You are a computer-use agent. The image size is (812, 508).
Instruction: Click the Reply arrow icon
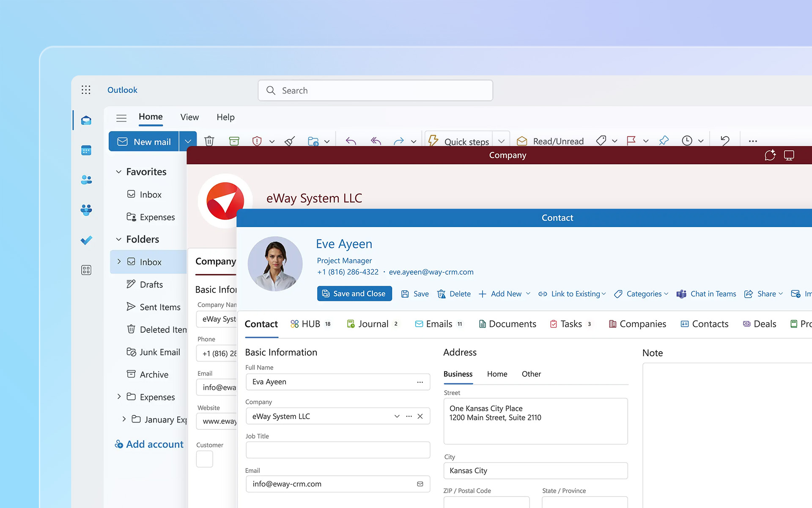351,141
